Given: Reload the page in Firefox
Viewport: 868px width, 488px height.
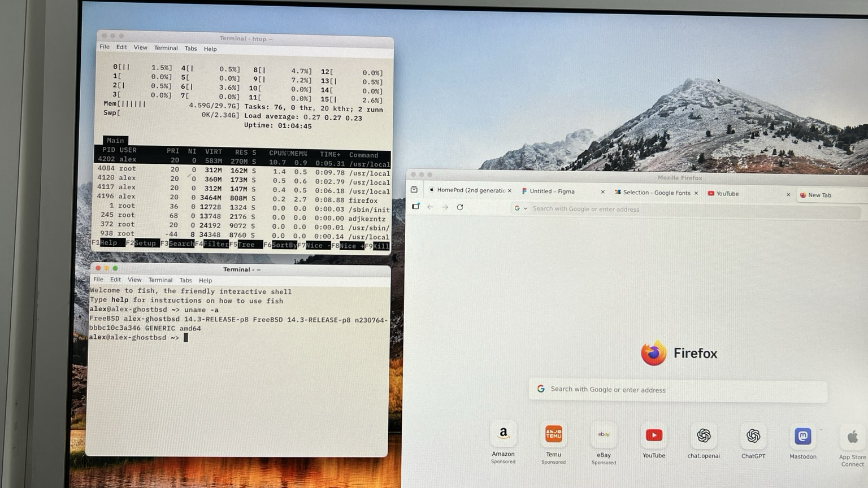Looking at the screenshot, I should (x=460, y=207).
